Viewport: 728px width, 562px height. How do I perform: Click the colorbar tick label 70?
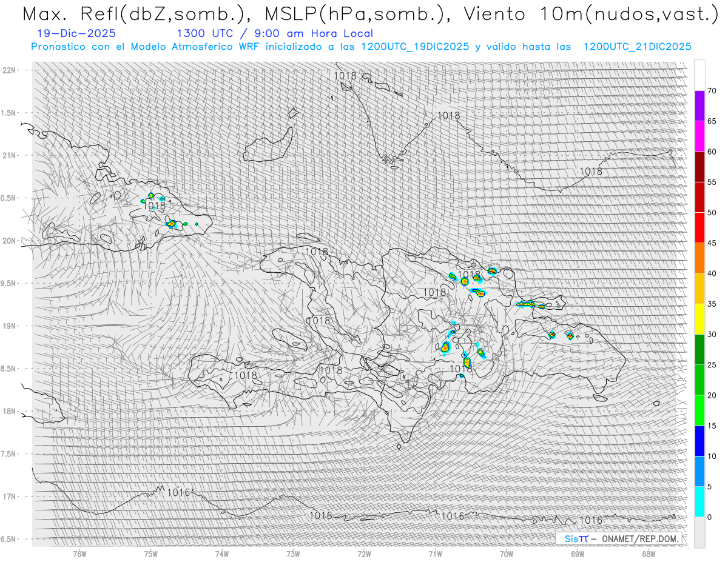point(712,91)
